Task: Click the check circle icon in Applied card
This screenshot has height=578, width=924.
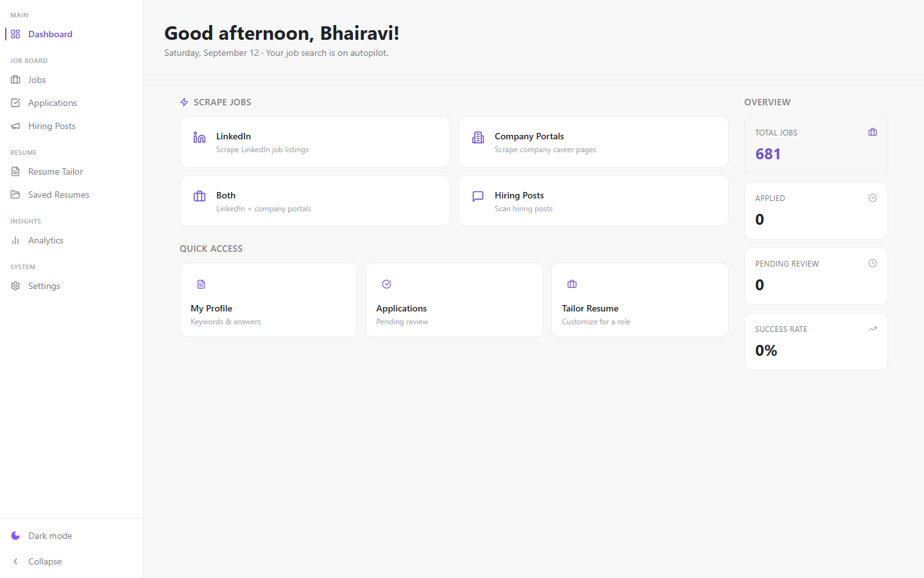Action: tap(873, 198)
